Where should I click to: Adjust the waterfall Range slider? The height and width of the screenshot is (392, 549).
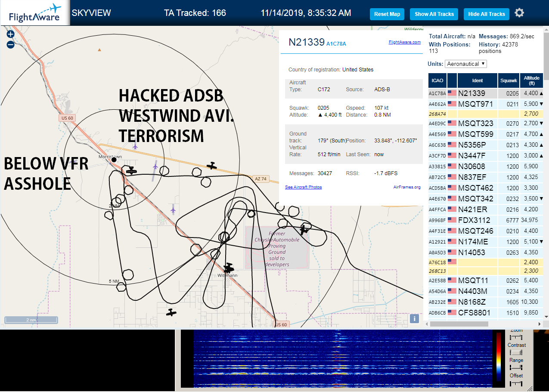516,367
